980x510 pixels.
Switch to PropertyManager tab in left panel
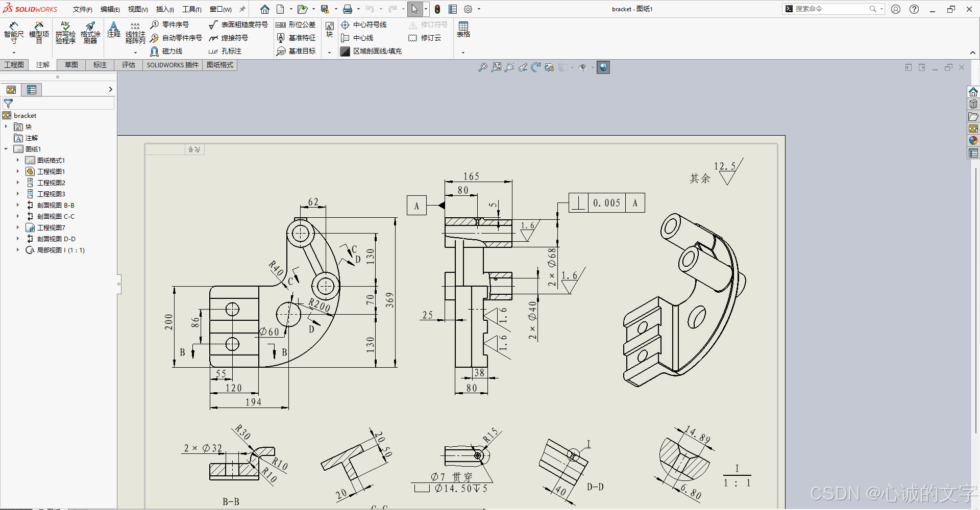coord(32,90)
